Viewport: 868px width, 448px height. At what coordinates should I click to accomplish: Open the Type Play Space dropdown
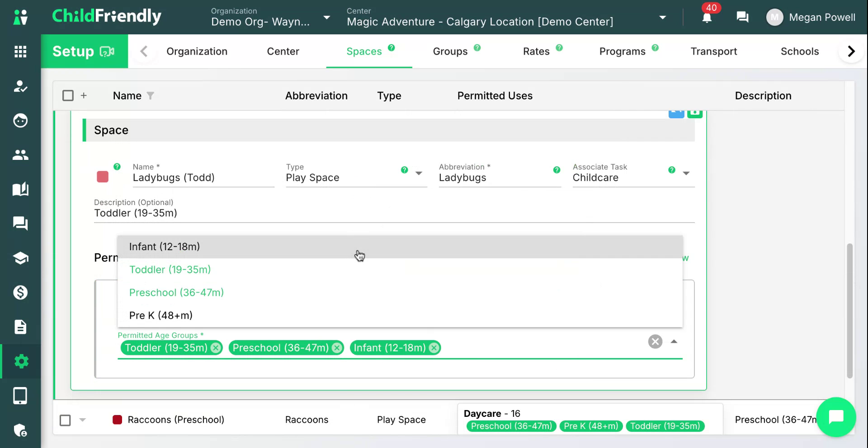point(419,173)
